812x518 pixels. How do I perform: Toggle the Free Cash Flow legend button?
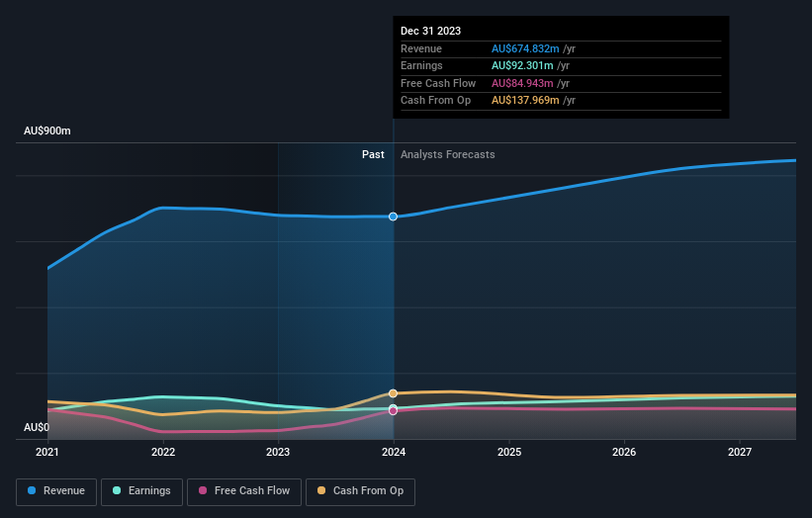pyautogui.click(x=244, y=491)
